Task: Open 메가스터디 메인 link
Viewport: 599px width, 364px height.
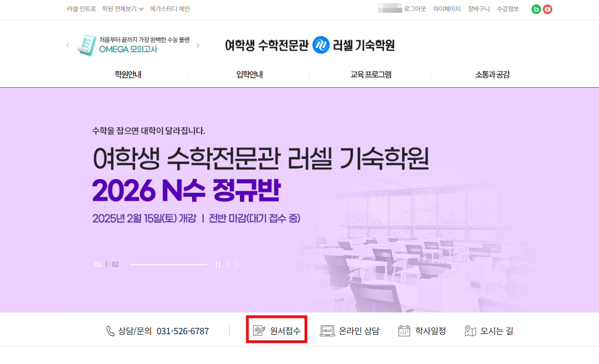Action: [170, 9]
